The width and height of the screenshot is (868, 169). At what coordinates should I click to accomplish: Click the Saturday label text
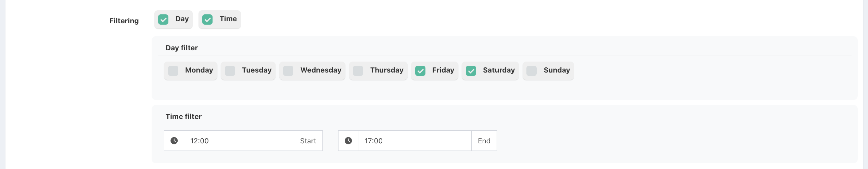499,70
